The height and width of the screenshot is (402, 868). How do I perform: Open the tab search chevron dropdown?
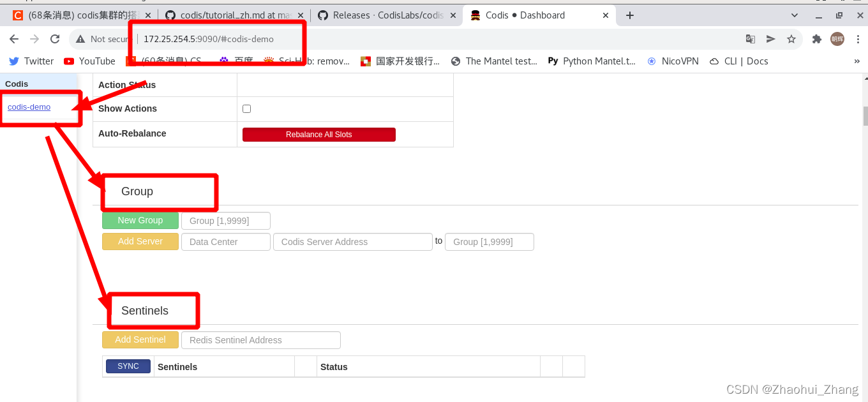coord(794,15)
